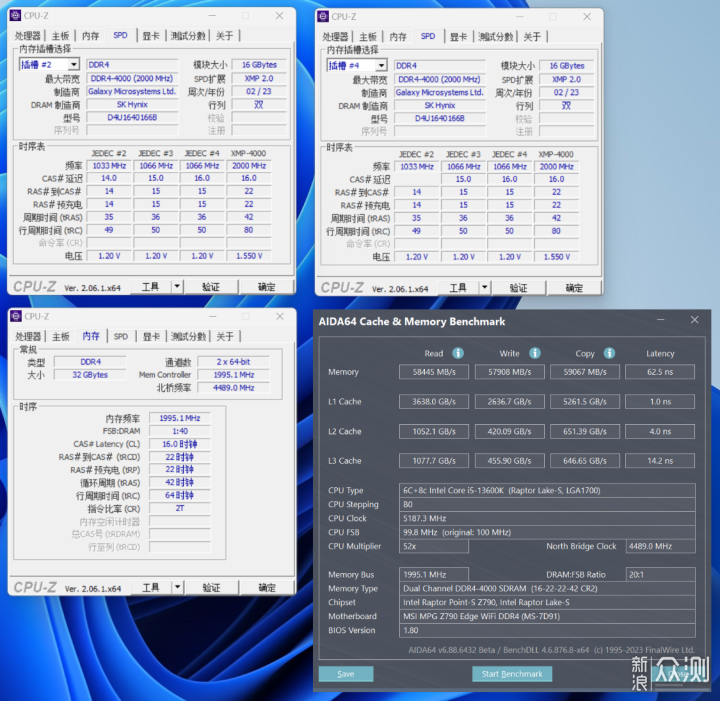
Task: Click North Bridge Clock 4489.0 MHz field
Action: [660, 546]
